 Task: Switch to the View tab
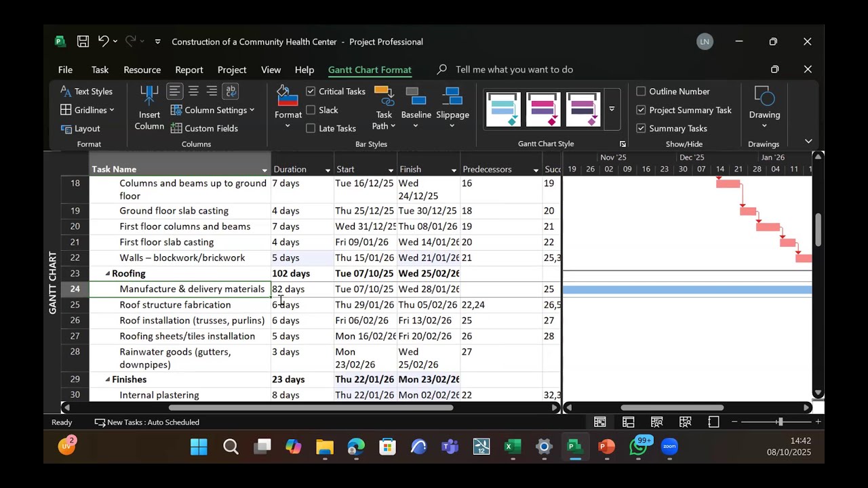pos(271,69)
